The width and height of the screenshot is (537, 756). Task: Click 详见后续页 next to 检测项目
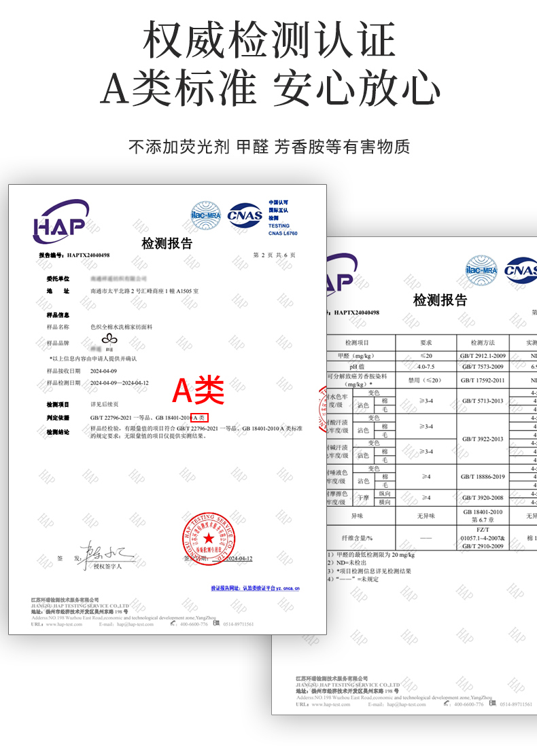coord(104,405)
